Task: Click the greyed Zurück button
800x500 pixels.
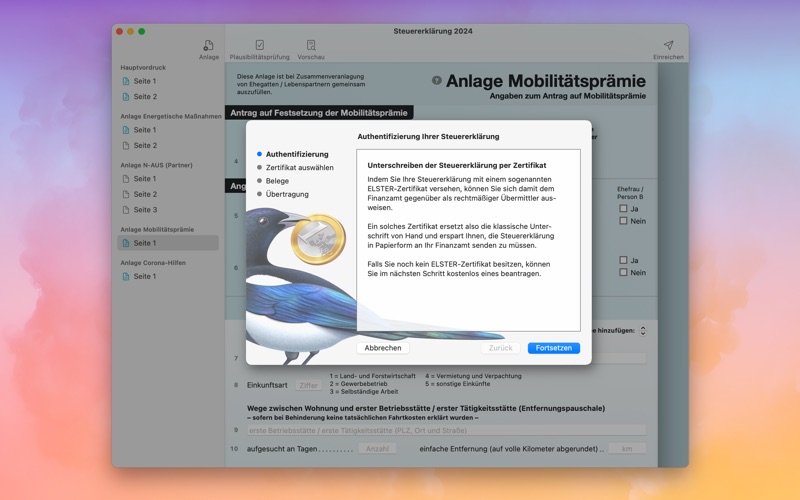Action: point(500,348)
